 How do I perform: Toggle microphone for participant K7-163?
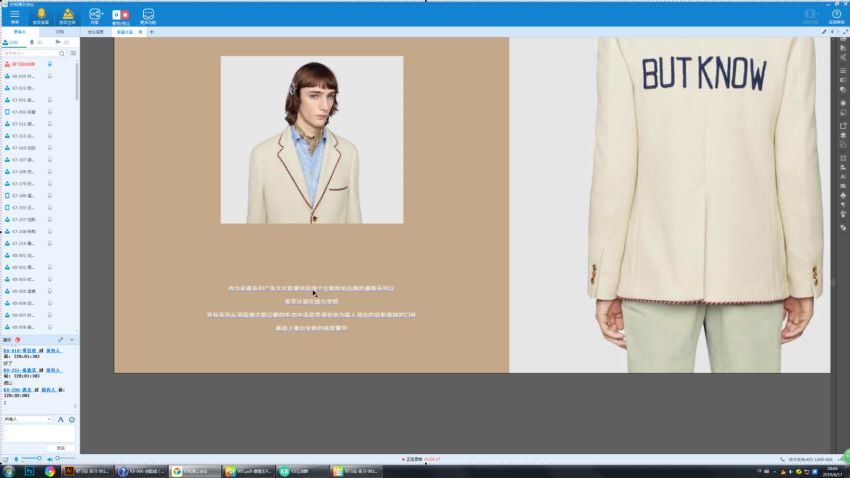point(50,148)
